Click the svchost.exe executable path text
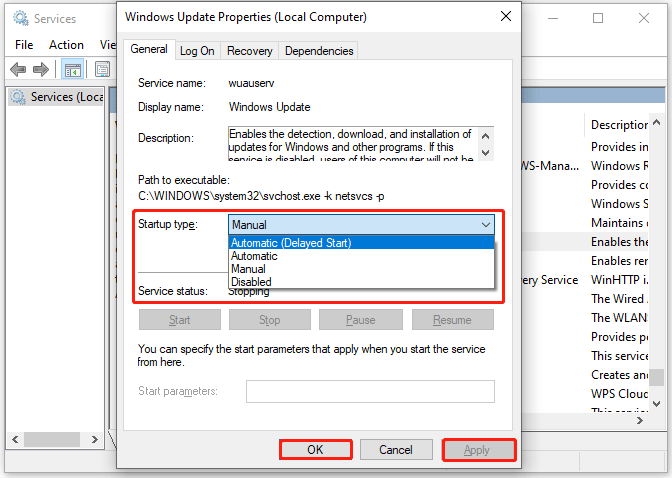Screen dimensions: 672x478 [261, 196]
